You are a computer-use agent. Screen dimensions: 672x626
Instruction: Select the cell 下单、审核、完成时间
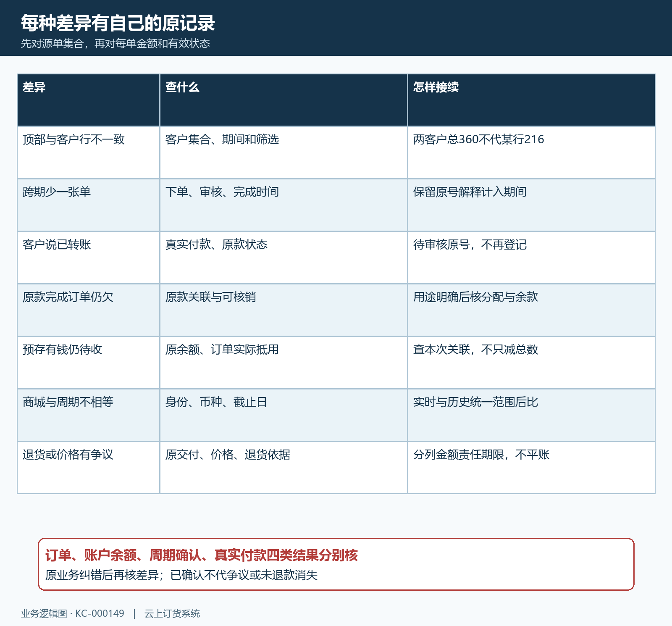pyautogui.click(x=283, y=205)
